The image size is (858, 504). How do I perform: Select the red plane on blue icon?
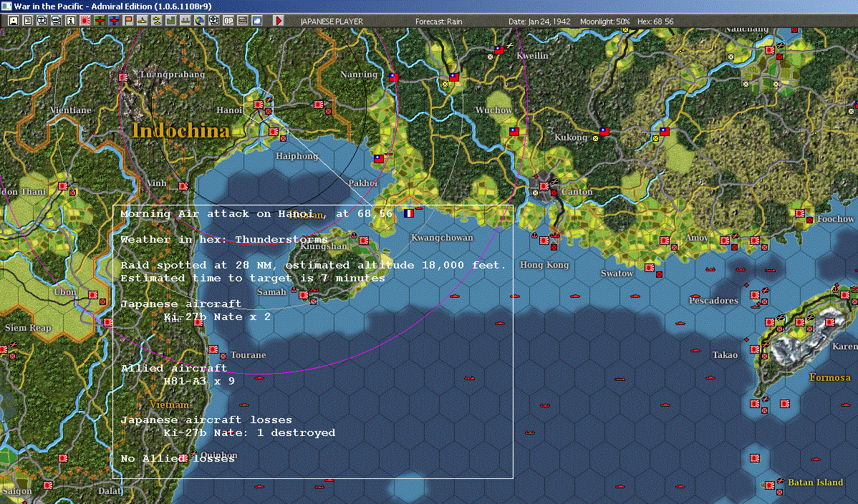tap(113, 21)
